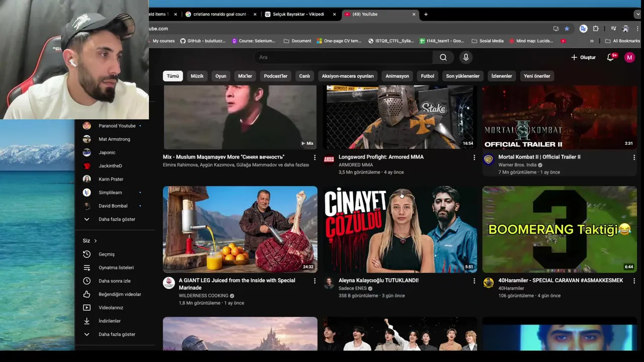Select the Müzik filter chip
644x362 pixels.
197,76
